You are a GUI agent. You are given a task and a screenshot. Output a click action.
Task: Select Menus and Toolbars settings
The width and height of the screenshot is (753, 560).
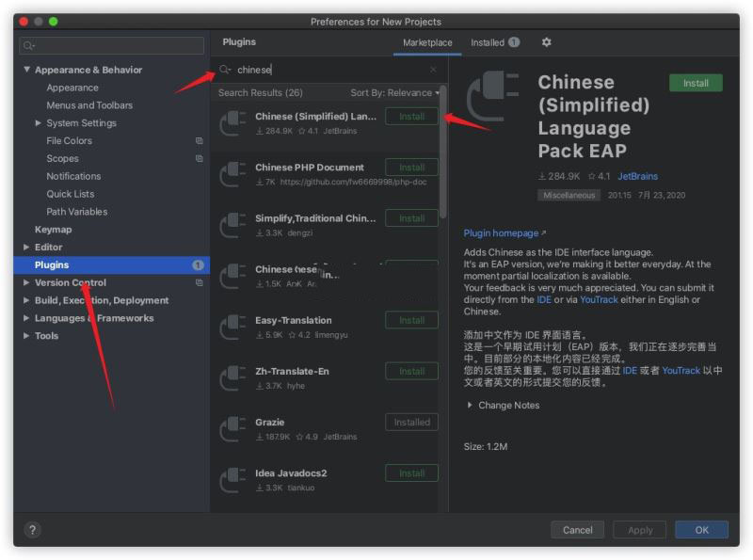(x=89, y=105)
